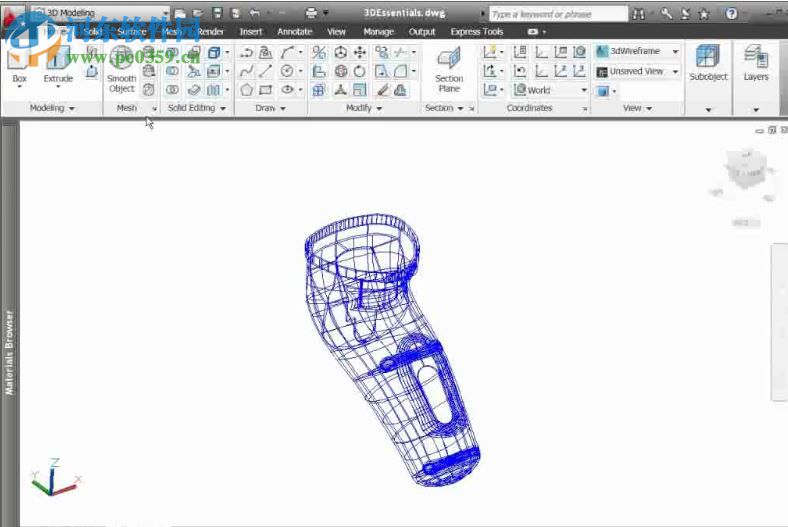This screenshot has height=527, width=788.
Task: Switch to the Render ribbon tab
Action: coord(211,32)
